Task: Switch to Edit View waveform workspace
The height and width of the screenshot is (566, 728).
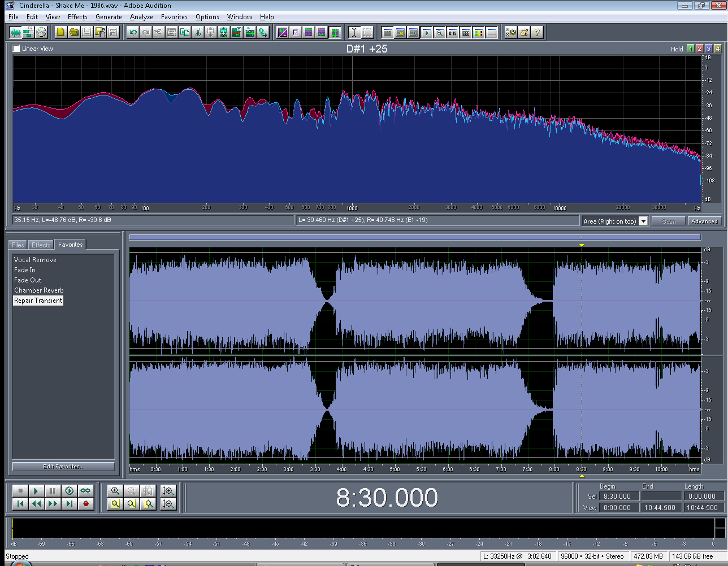Action: point(15,32)
